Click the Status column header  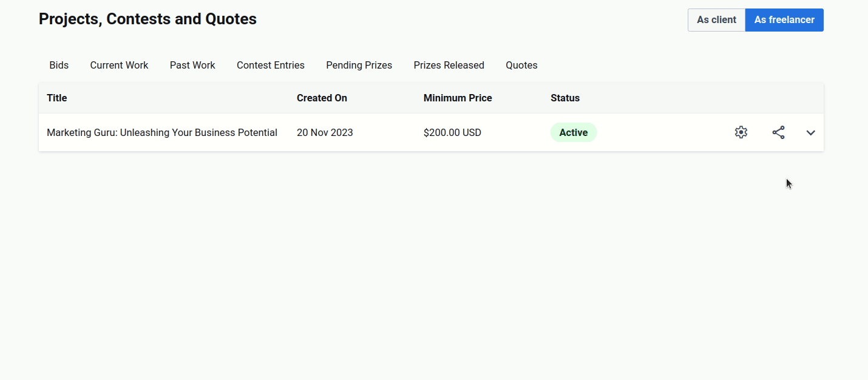click(565, 98)
